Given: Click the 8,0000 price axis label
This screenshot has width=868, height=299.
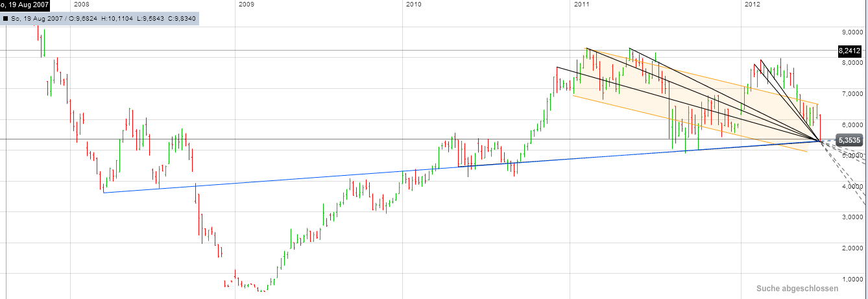Looking at the screenshot, I should tap(850, 63).
